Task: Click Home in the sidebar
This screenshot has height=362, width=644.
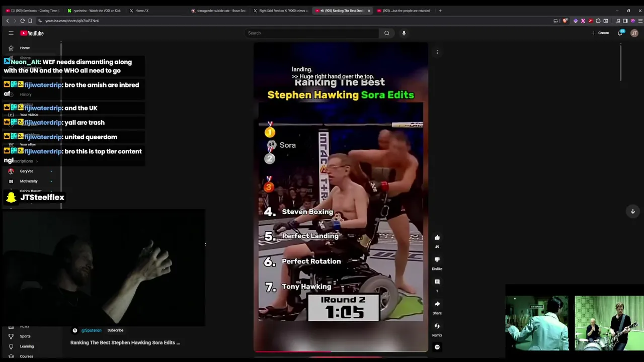Action: pyautogui.click(x=25, y=48)
